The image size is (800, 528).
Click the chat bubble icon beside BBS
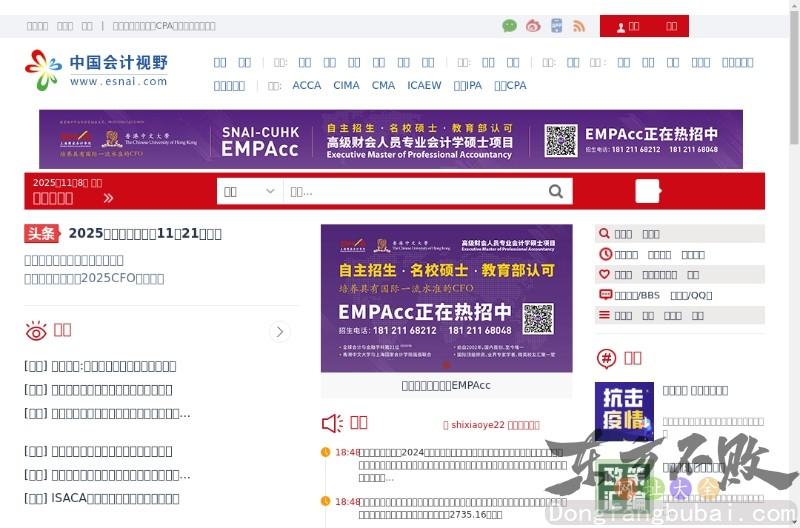tap(605, 295)
